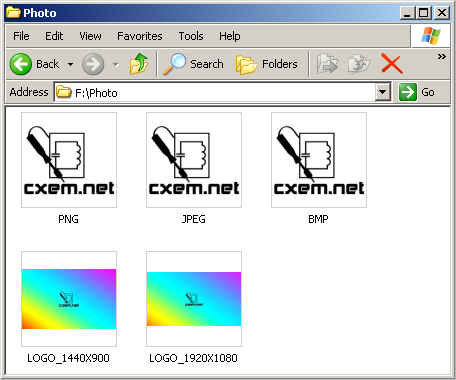Close the Photo window
The height and width of the screenshot is (380, 456).
click(x=442, y=13)
